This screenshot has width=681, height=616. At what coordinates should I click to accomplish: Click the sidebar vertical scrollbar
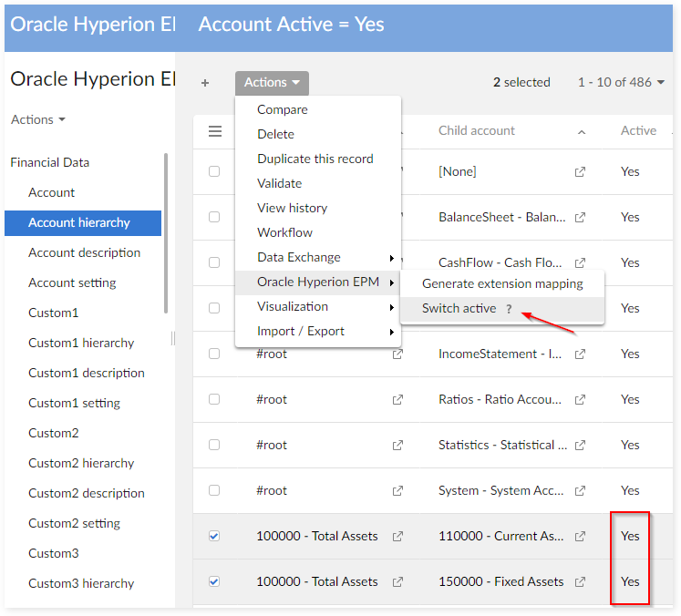166,232
